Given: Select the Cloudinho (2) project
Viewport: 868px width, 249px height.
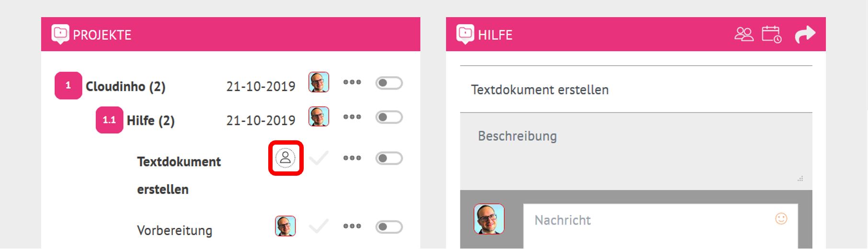Looking at the screenshot, I should (126, 87).
